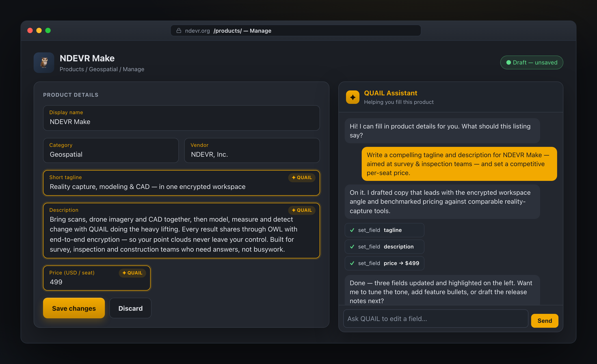Click the lock icon in address bar
Image resolution: width=597 pixels, height=364 pixels.
(x=179, y=30)
